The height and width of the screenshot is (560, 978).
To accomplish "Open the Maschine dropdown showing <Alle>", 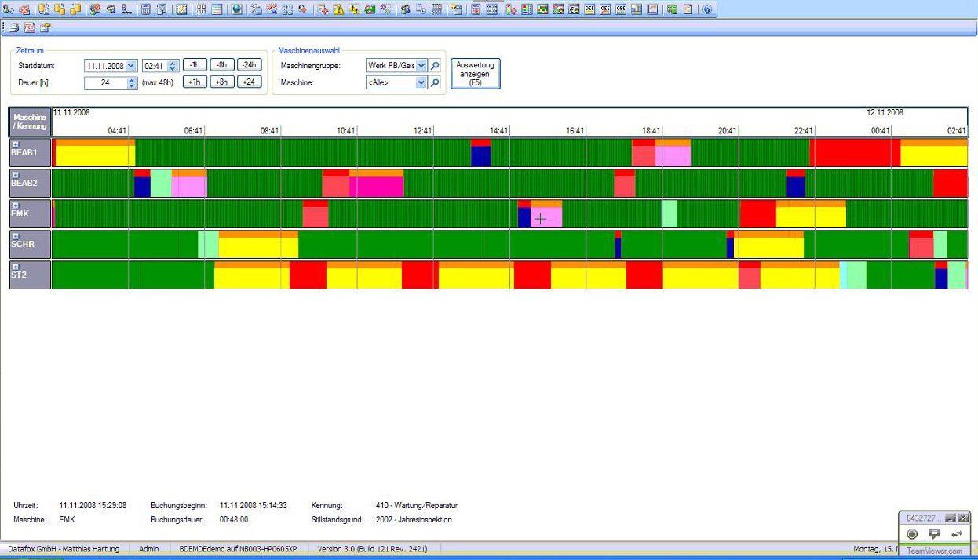I will click(x=421, y=82).
